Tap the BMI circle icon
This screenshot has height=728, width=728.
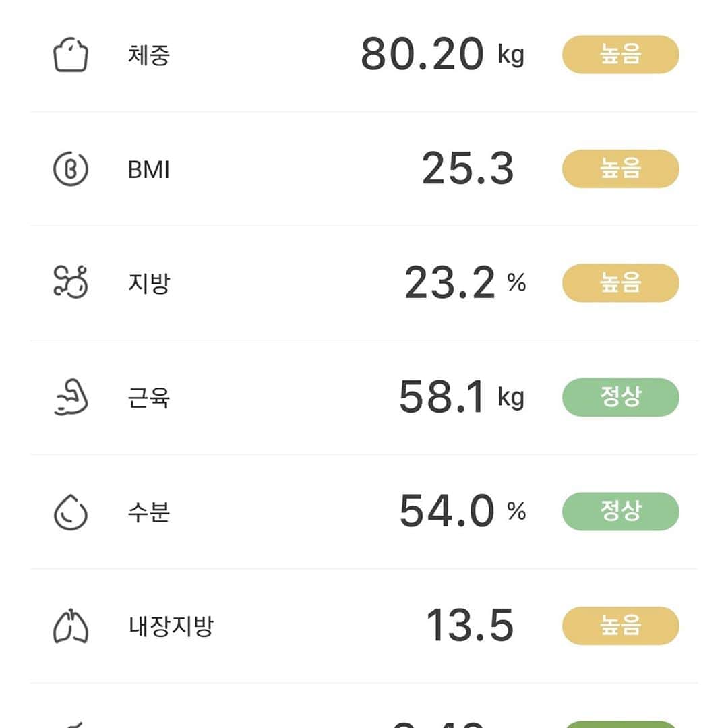coord(71,169)
